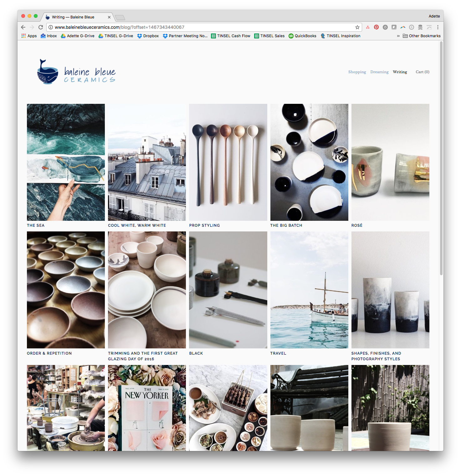
Task: Open the TINSEL Inspiration bookmark
Action: pyautogui.click(x=341, y=36)
